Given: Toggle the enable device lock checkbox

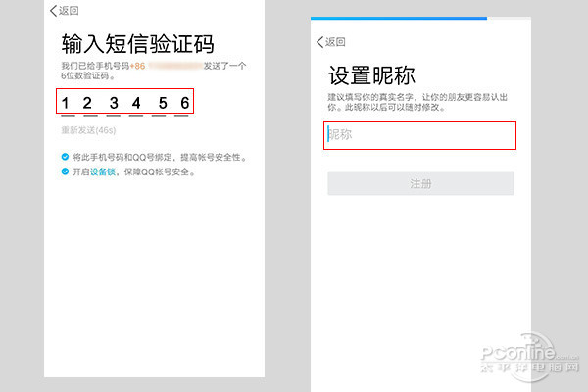Looking at the screenshot, I should tap(64, 171).
